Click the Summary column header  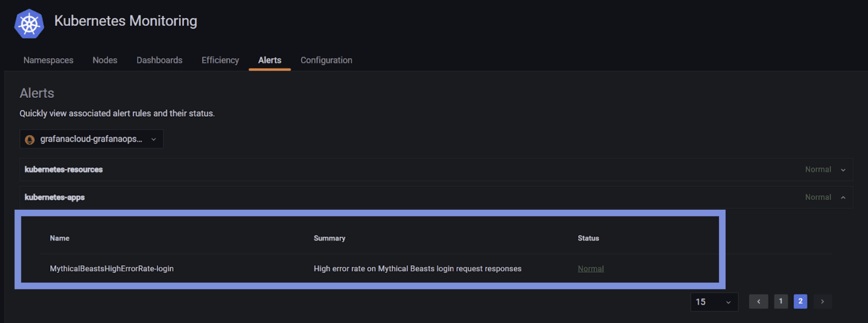329,238
